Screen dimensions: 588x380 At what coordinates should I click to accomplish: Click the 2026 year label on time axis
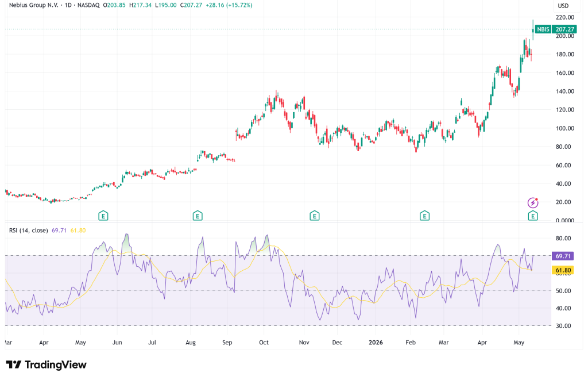(x=376, y=343)
